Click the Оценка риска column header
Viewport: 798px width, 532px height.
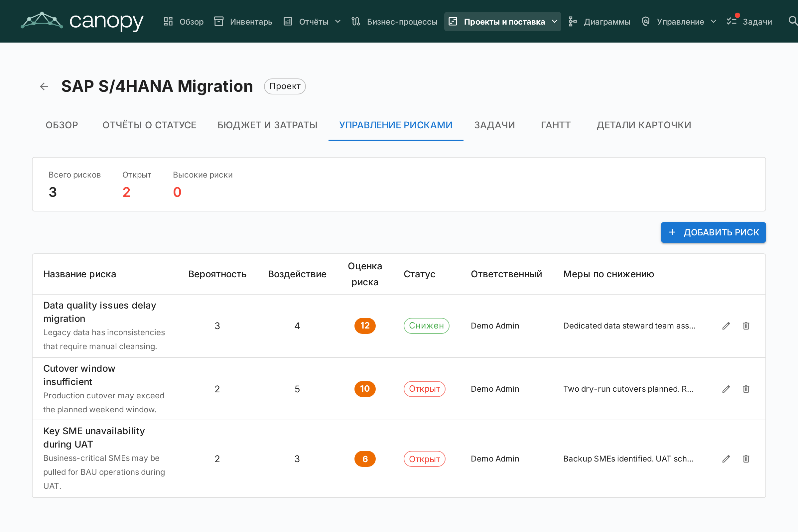pos(365,274)
